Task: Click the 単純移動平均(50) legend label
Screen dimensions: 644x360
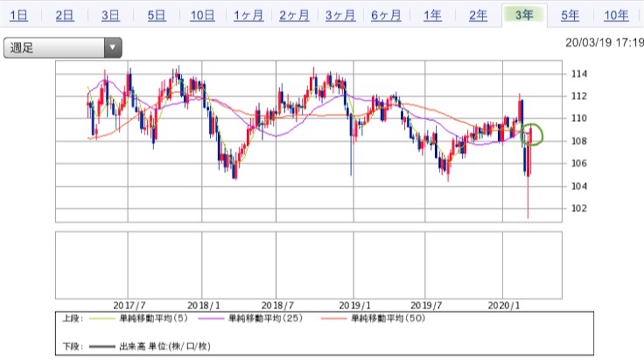Action: click(387, 318)
